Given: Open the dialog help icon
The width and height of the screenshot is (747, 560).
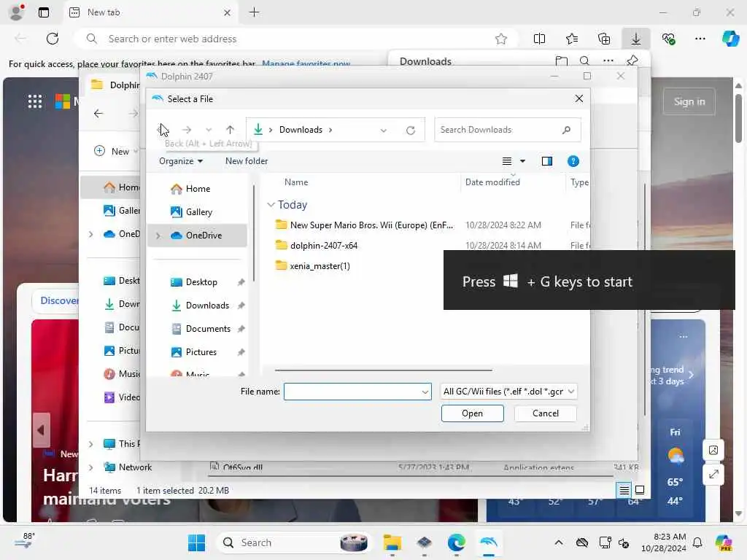Looking at the screenshot, I should click(573, 161).
